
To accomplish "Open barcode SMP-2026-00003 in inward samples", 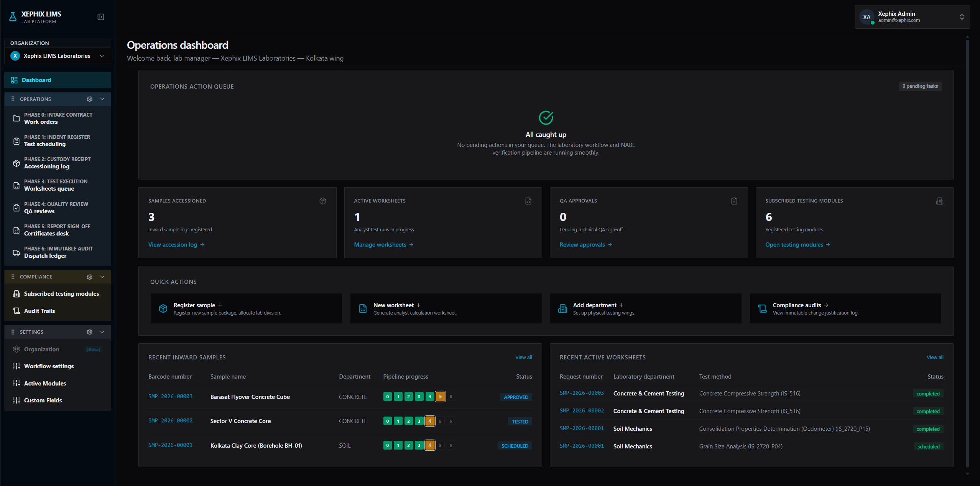I will pyautogui.click(x=170, y=396).
